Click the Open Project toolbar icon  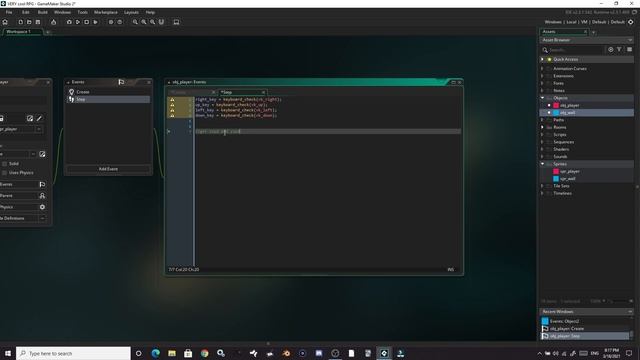(x=29, y=22)
